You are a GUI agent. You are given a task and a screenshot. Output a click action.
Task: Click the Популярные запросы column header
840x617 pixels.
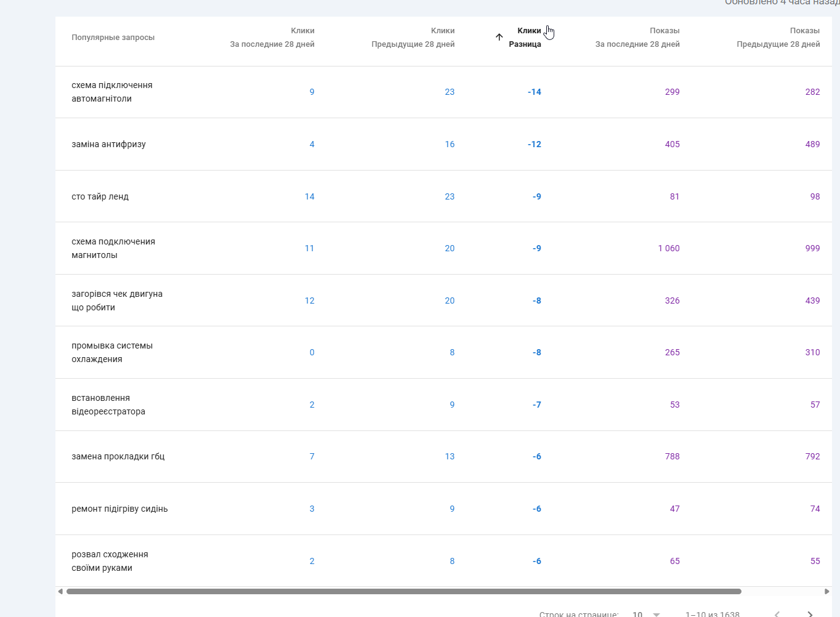[x=113, y=38]
